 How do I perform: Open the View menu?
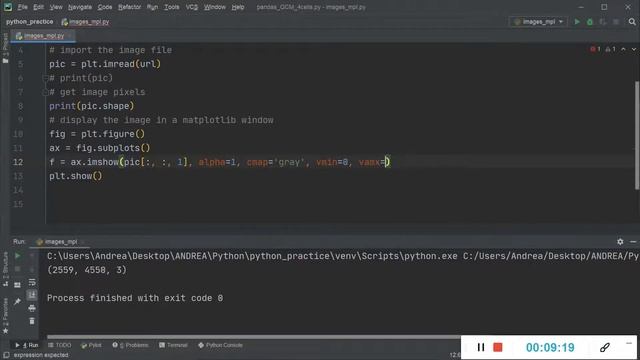coord(56,7)
